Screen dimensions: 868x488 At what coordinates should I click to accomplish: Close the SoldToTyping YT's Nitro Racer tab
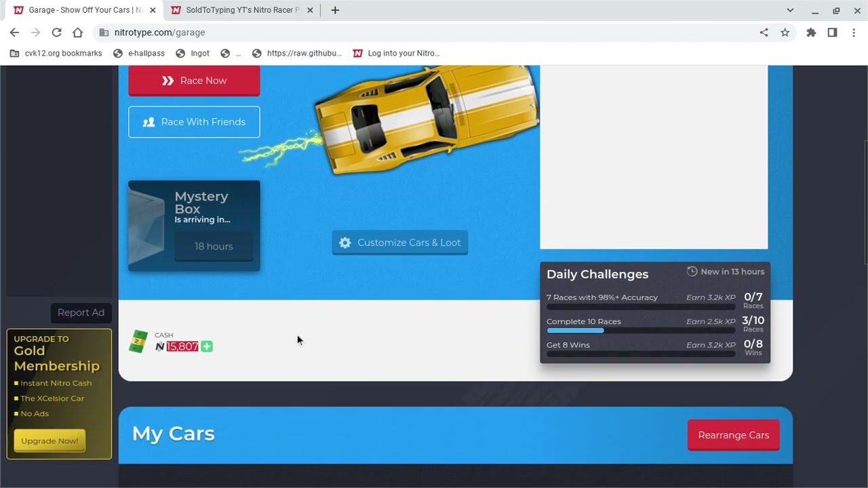tap(310, 10)
